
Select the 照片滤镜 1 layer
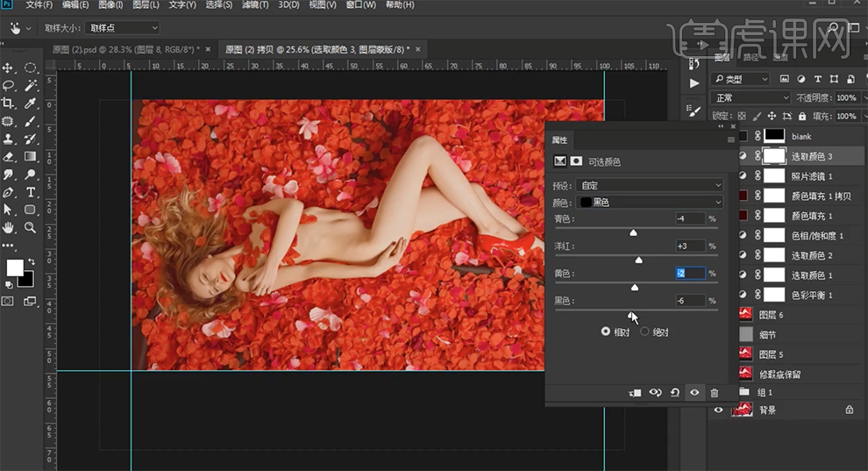click(x=811, y=176)
